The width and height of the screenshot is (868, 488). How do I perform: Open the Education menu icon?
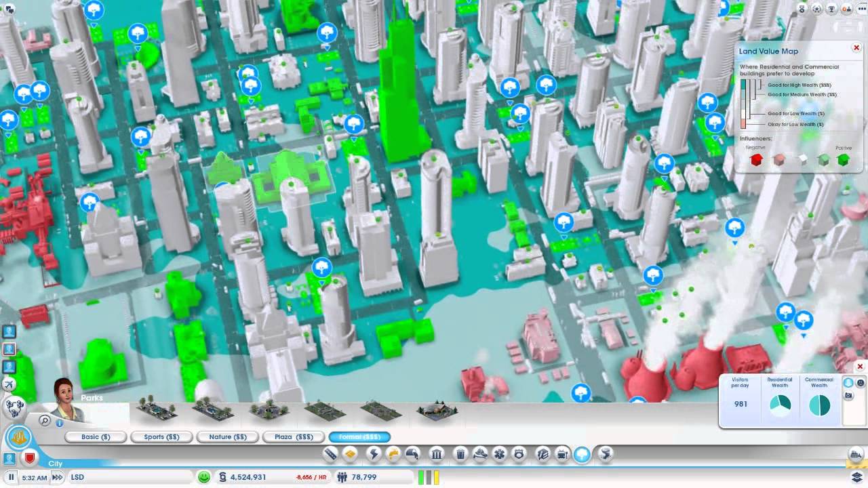(542, 453)
